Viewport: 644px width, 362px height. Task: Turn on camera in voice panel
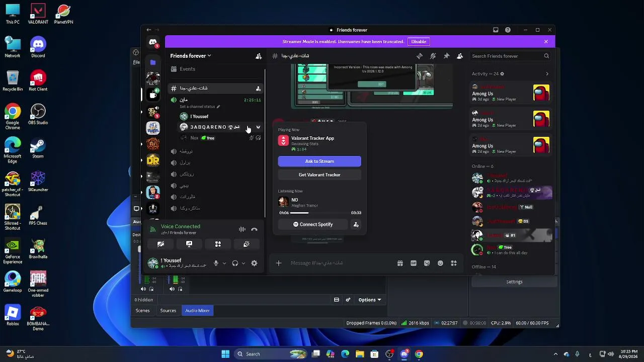pos(160,244)
